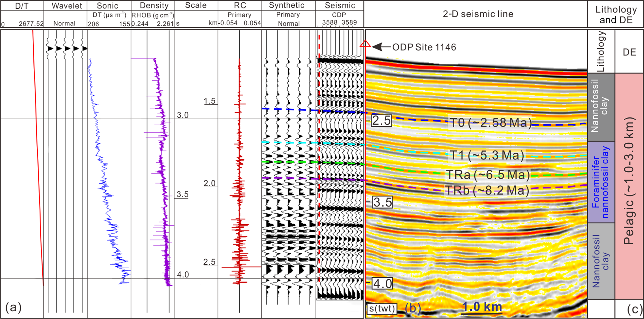Click the black arrow pointing to the site marker
The width and height of the screenshot is (644, 319).
(381, 47)
